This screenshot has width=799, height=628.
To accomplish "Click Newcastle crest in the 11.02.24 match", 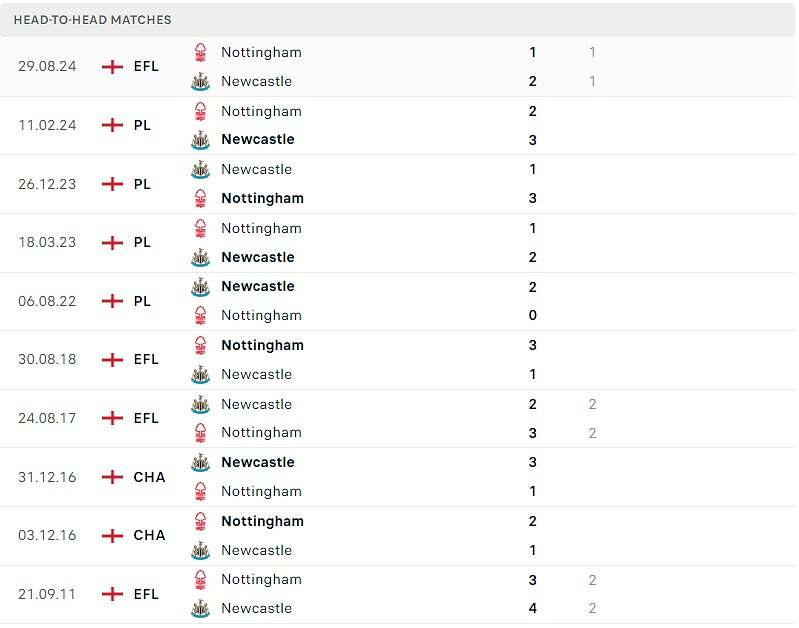I will (201, 140).
